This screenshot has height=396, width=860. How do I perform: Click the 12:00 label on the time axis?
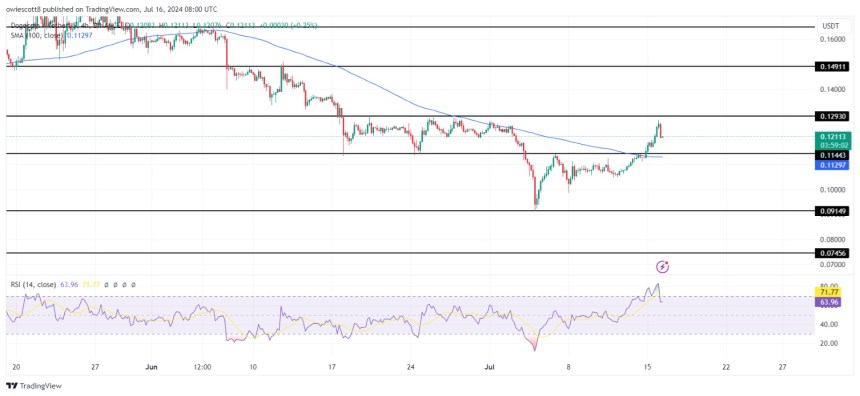pos(202,366)
